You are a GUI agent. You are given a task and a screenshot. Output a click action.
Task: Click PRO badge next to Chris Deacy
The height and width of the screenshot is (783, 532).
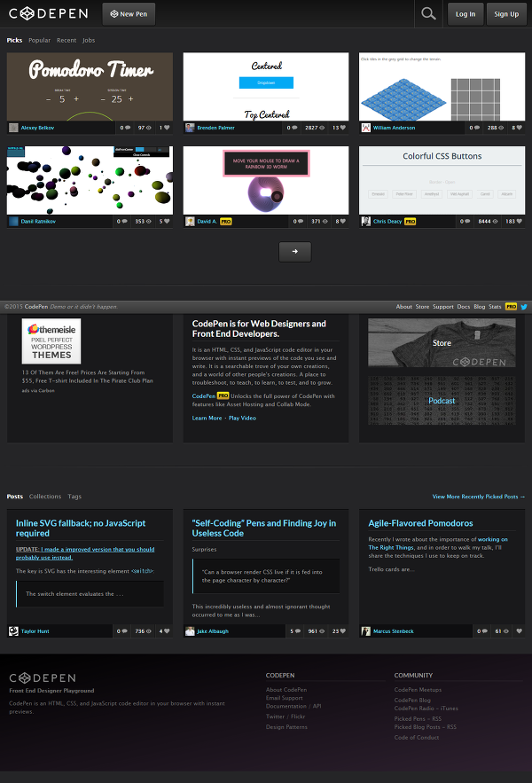(x=411, y=221)
